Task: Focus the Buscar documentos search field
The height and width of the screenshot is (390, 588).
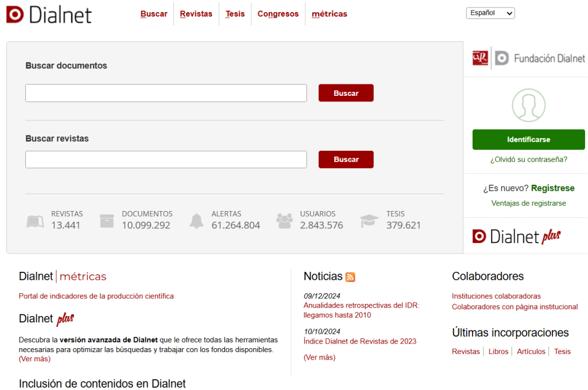Action: click(x=166, y=93)
